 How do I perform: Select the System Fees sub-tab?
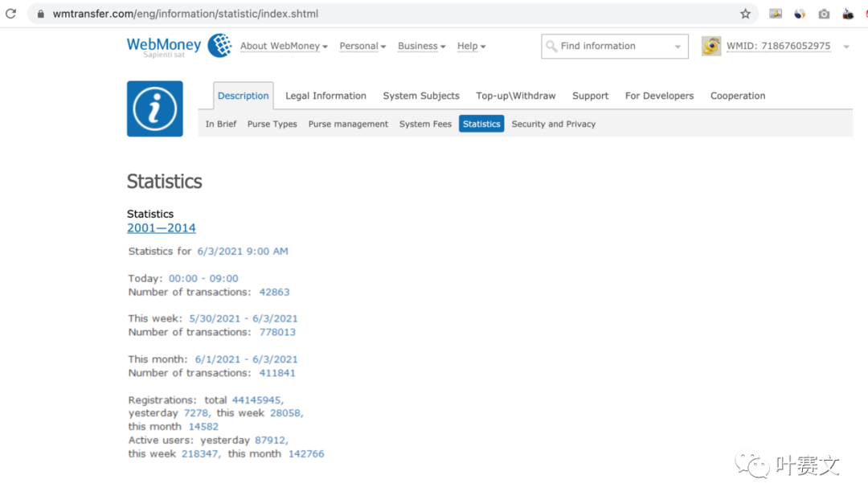(425, 124)
